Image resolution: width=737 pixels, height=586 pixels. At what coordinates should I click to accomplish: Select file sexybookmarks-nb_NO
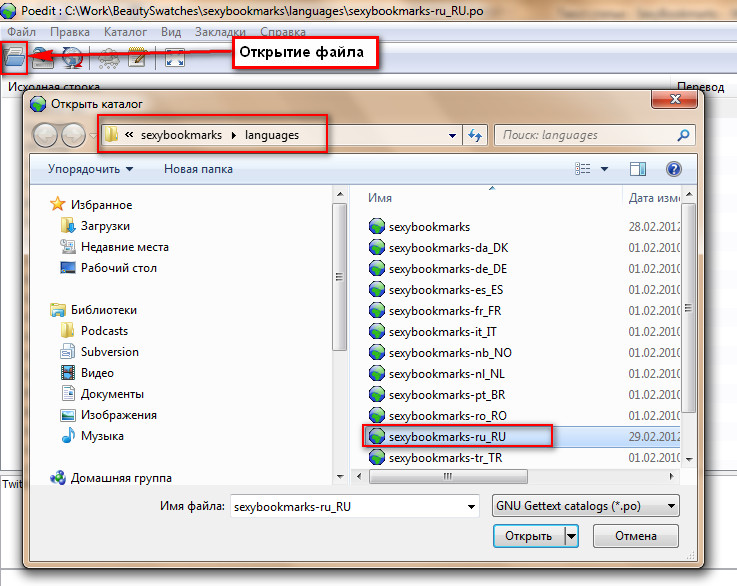[x=440, y=352]
